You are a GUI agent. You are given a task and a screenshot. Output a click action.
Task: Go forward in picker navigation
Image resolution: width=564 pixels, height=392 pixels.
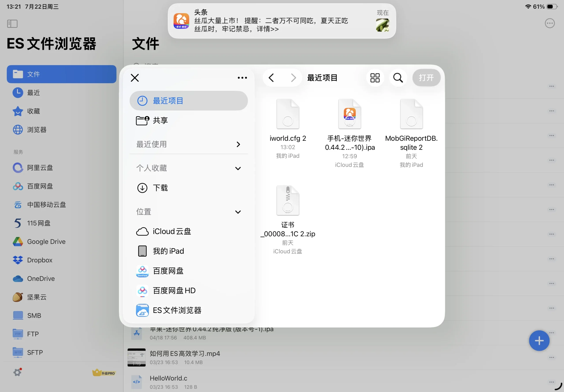[x=293, y=78]
